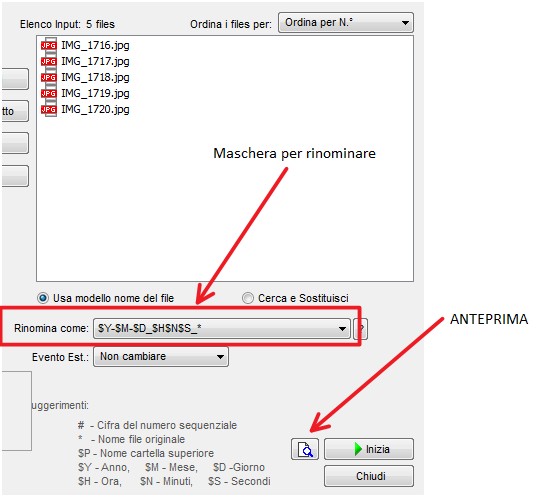Open the 'Rinomina come' template dropdown arrow
538x502 pixels.
[342, 328]
